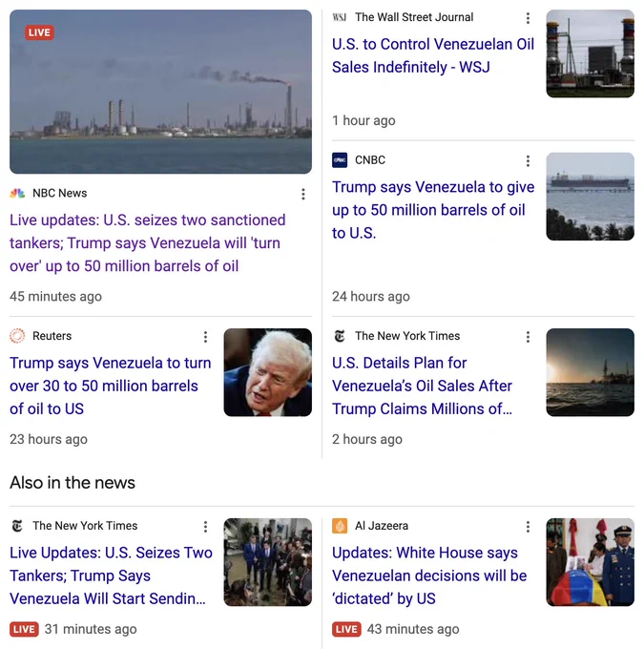Image resolution: width=644 pixels, height=649 pixels.
Task: Click the Al Jazeera publisher logo
Action: pyautogui.click(x=340, y=526)
